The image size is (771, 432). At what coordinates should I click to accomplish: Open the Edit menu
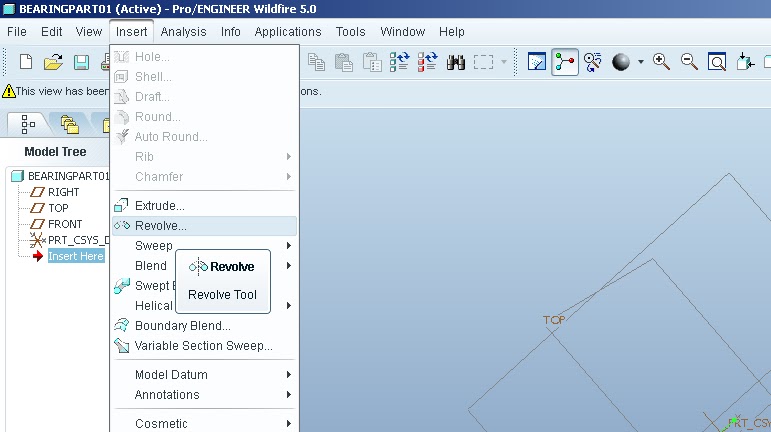click(x=51, y=32)
